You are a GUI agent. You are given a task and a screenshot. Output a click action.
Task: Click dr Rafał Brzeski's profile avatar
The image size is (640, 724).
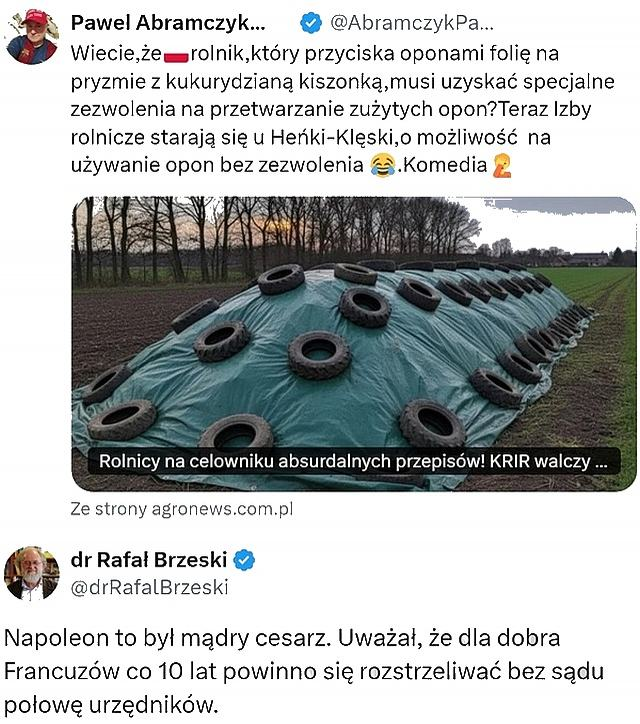[32, 573]
